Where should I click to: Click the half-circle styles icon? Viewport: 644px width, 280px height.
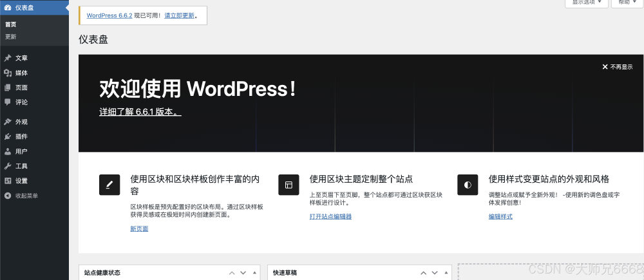pos(468,185)
